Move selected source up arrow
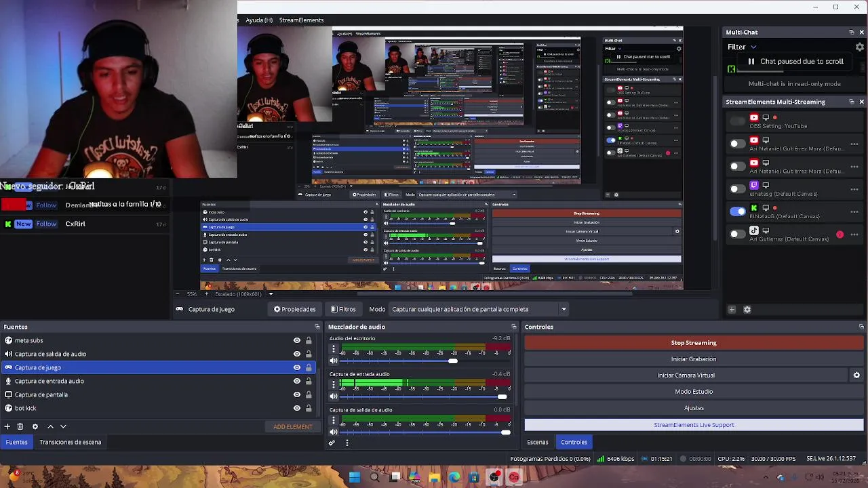 coord(50,426)
